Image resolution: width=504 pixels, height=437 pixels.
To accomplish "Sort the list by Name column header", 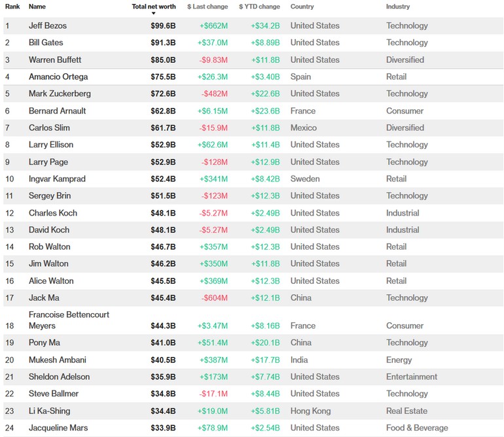I will pyautogui.click(x=37, y=7).
